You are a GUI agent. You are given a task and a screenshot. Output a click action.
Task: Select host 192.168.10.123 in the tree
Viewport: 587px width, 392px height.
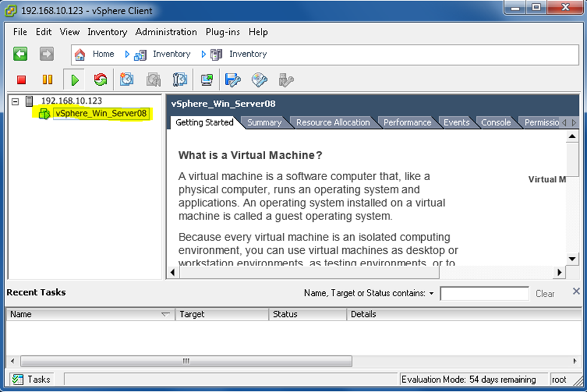pos(71,101)
